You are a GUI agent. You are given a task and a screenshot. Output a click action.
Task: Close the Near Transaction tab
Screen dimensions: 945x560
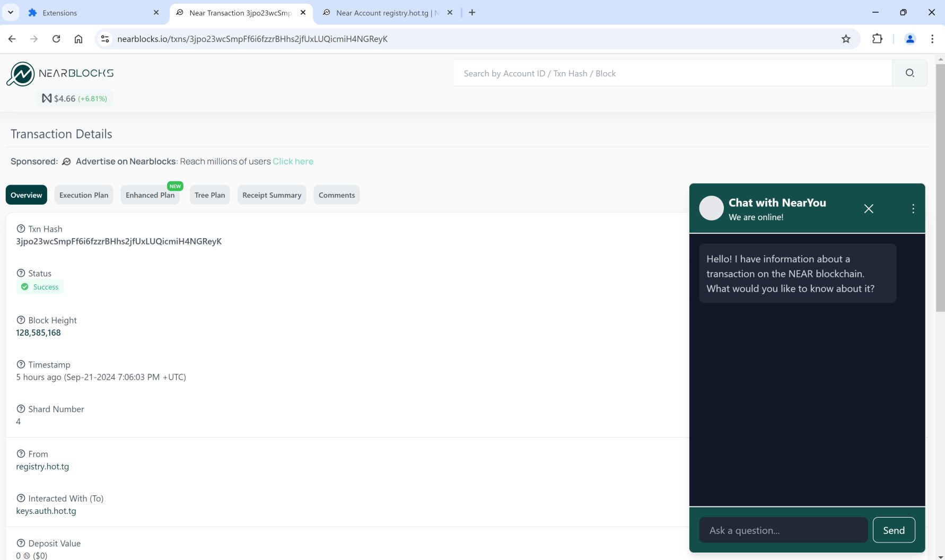(303, 12)
